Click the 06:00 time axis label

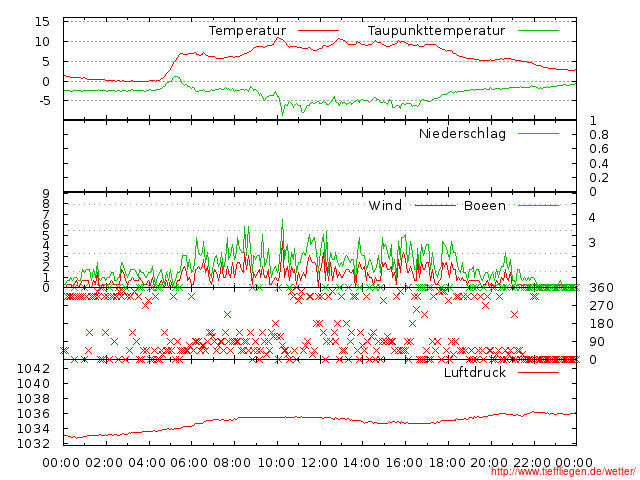189,463
